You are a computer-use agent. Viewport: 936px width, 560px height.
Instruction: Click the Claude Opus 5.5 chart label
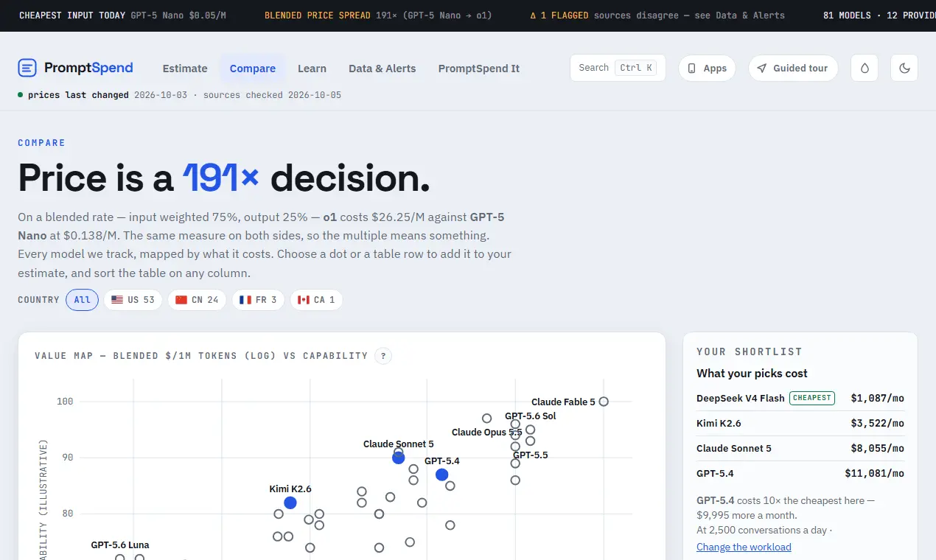(x=487, y=433)
